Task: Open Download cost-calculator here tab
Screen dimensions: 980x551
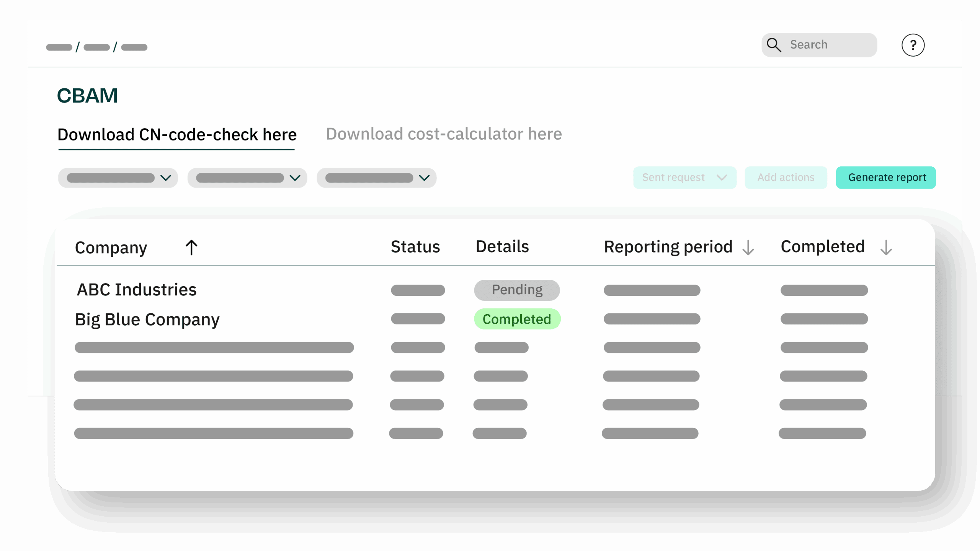Action: [444, 134]
